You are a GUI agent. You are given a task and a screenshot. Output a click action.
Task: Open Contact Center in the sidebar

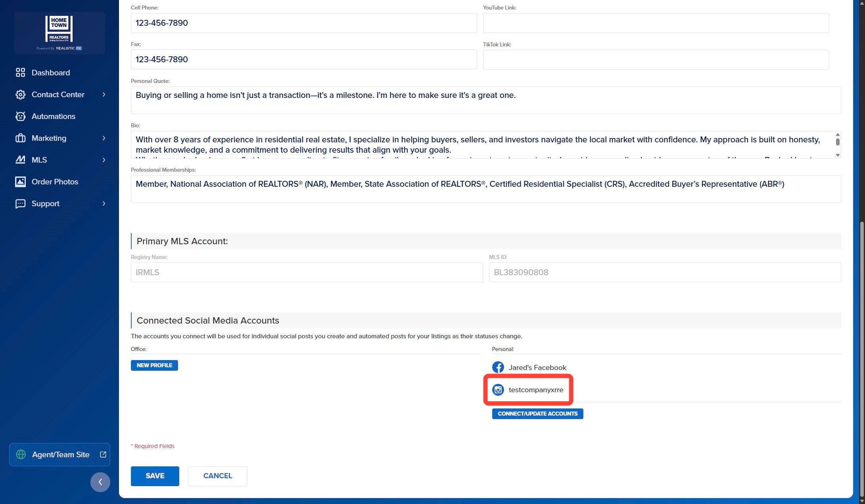[58, 94]
